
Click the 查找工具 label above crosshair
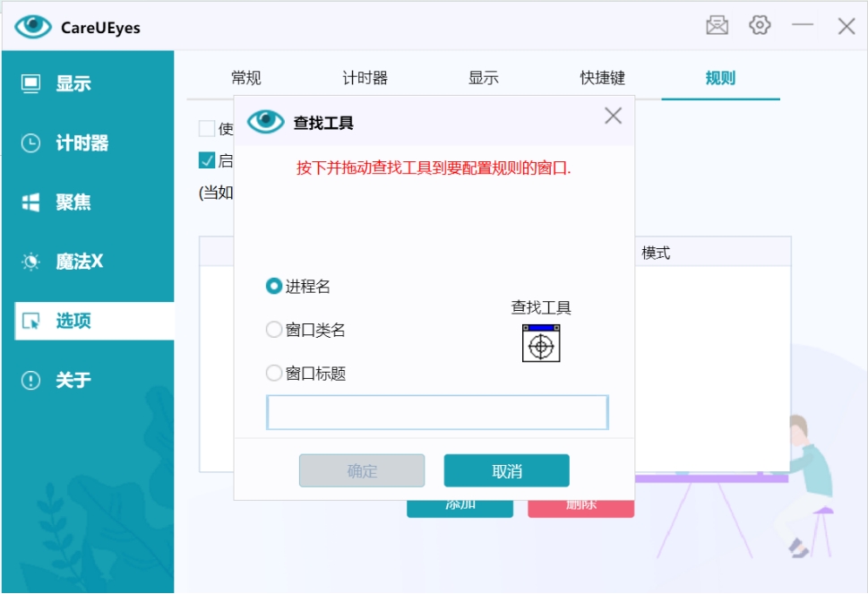pos(541,307)
